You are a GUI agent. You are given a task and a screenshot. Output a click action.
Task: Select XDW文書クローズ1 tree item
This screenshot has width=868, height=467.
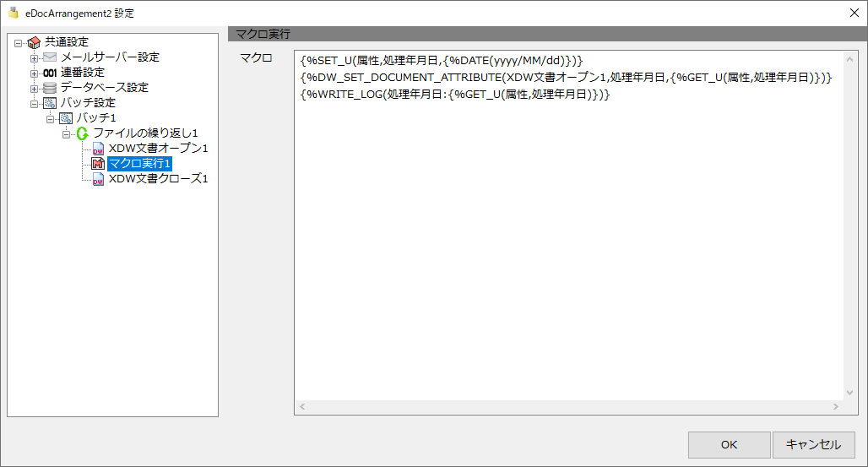point(159,179)
